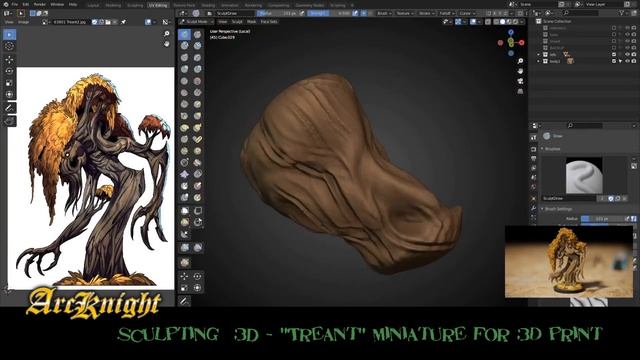
Task: Adjust the Radius slider in tool header
Action: tap(278, 13)
